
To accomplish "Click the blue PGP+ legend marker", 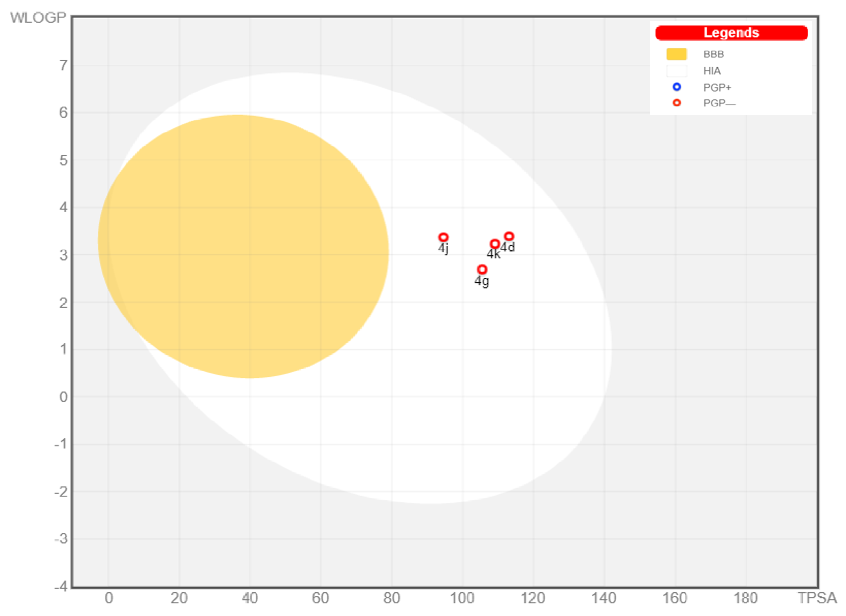I will [676, 87].
